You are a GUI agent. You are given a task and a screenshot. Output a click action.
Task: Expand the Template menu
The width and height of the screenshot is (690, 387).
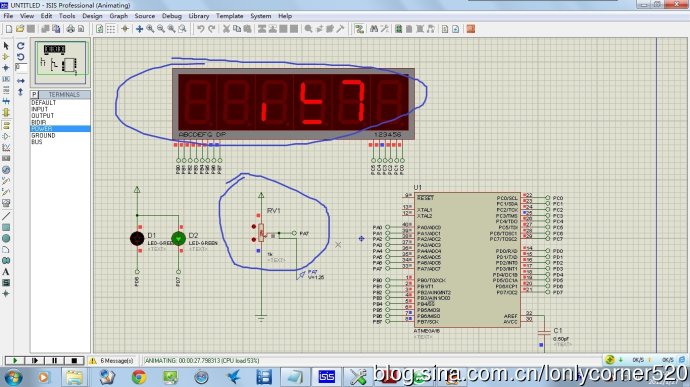229,16
